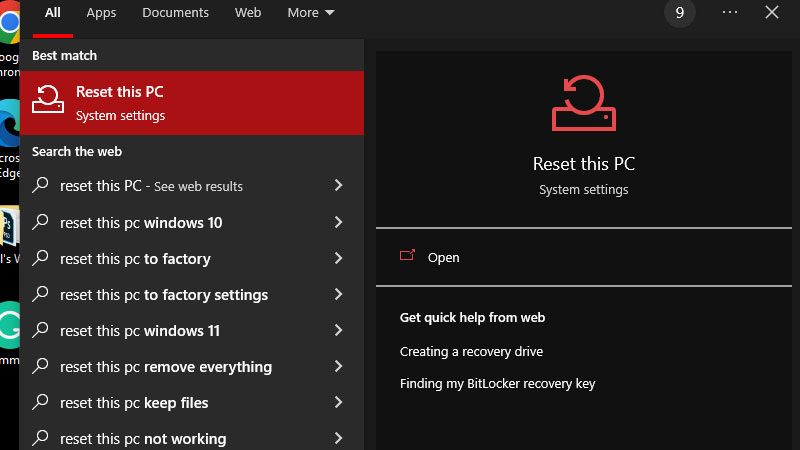
Task: Click the search icon beside 'reset this pc windows 10'
Action: pyautogui.click(x=40, y=221)
